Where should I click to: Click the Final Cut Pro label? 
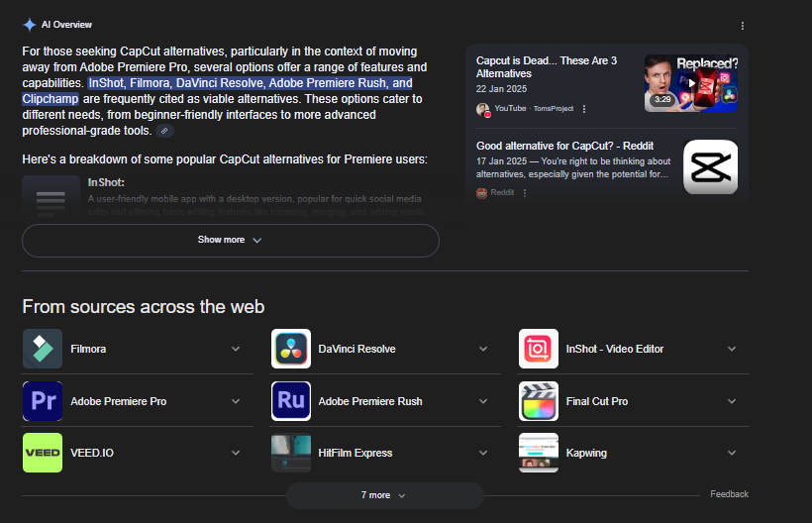pos(596,401)
